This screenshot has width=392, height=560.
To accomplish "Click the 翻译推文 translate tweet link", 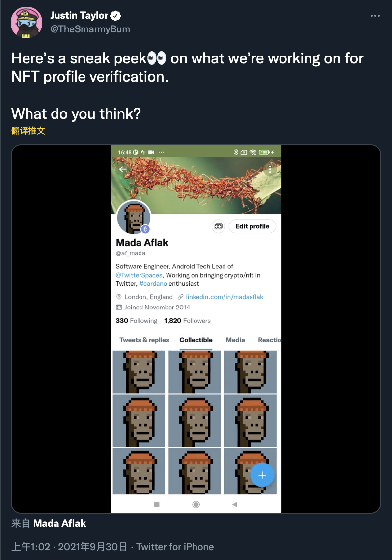I will (28, 131).
